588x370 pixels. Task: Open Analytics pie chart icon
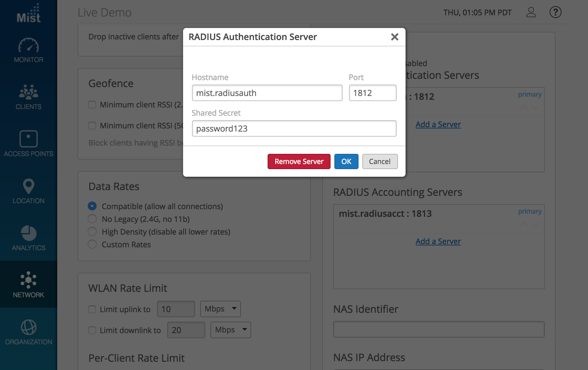point(29,233)
